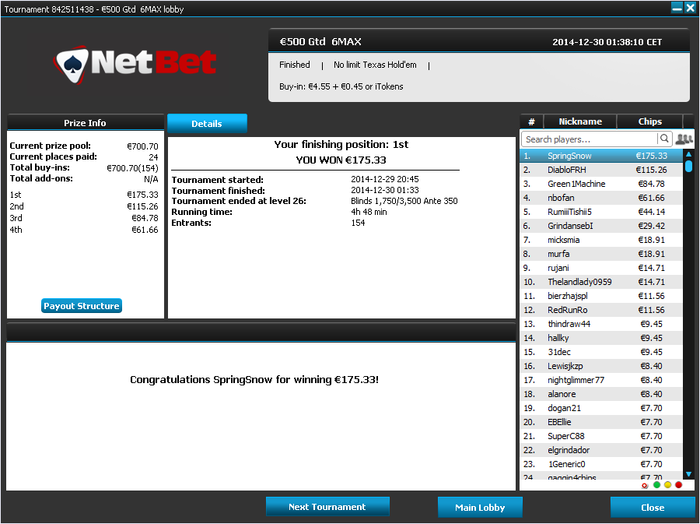Click the Current places paid value 24
Screen dimensions: 700x524
pyautogui.click(x=154, y=157)
